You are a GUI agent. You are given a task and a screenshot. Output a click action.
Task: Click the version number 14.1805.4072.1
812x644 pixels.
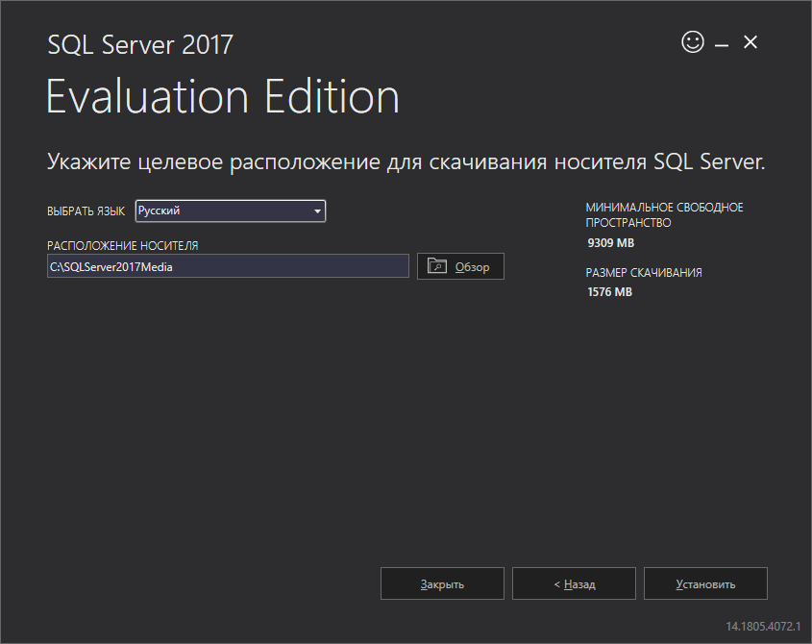pyautogui.click(x=763, y=626)
